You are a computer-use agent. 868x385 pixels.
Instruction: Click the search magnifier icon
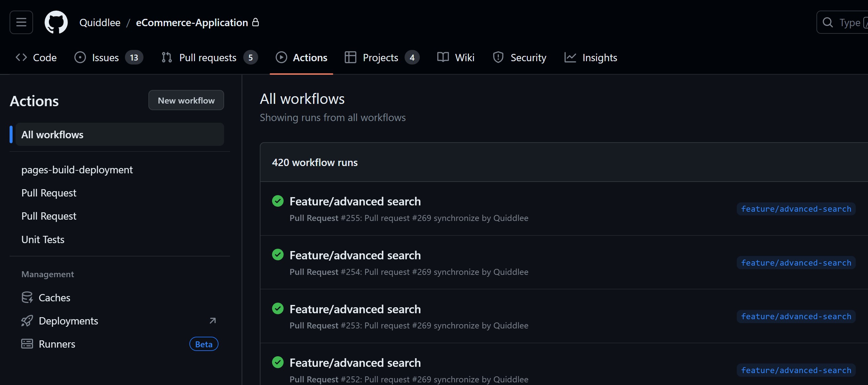point(827,22)
